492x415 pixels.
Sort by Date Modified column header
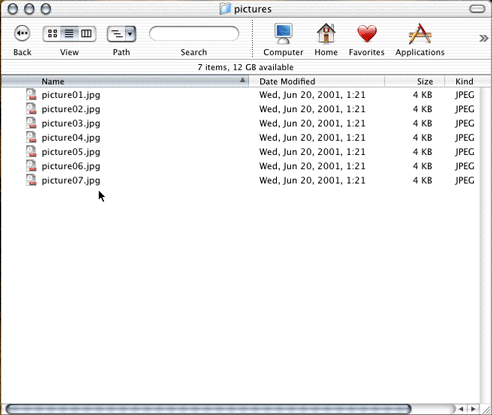(x=317, y=81)
